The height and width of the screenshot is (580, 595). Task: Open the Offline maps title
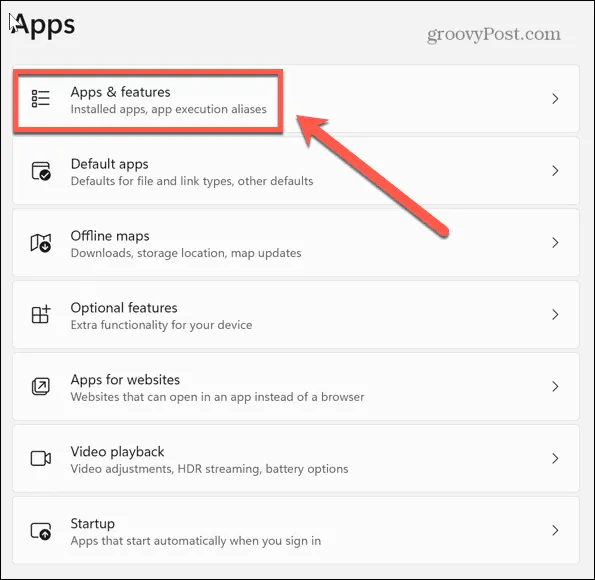[x=110, y=236]
